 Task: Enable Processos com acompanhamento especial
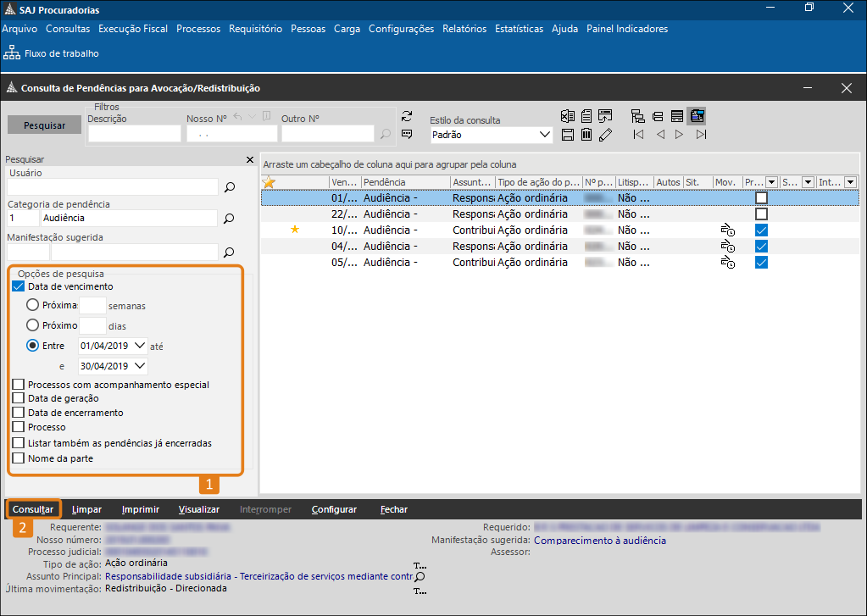pos(19,385)
